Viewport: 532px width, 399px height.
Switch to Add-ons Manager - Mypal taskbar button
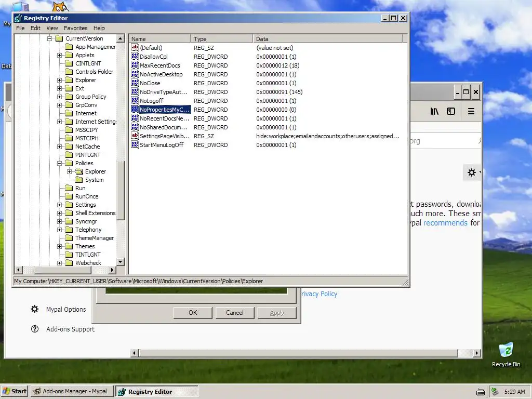pos(72,391)
